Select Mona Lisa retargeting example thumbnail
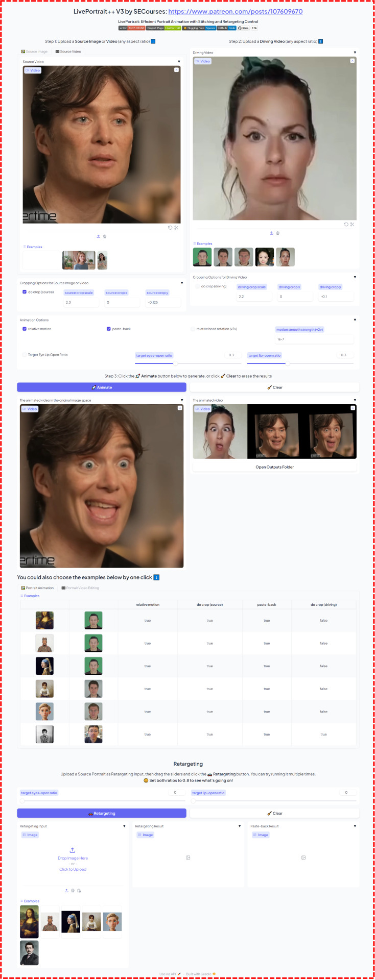The image size is (375, 980). [x=29, y=922]
